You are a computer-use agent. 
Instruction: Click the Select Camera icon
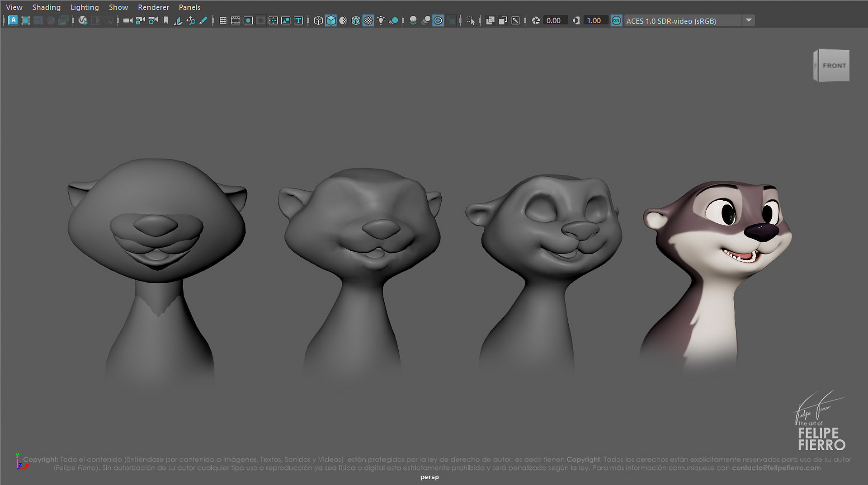[128, 20]
